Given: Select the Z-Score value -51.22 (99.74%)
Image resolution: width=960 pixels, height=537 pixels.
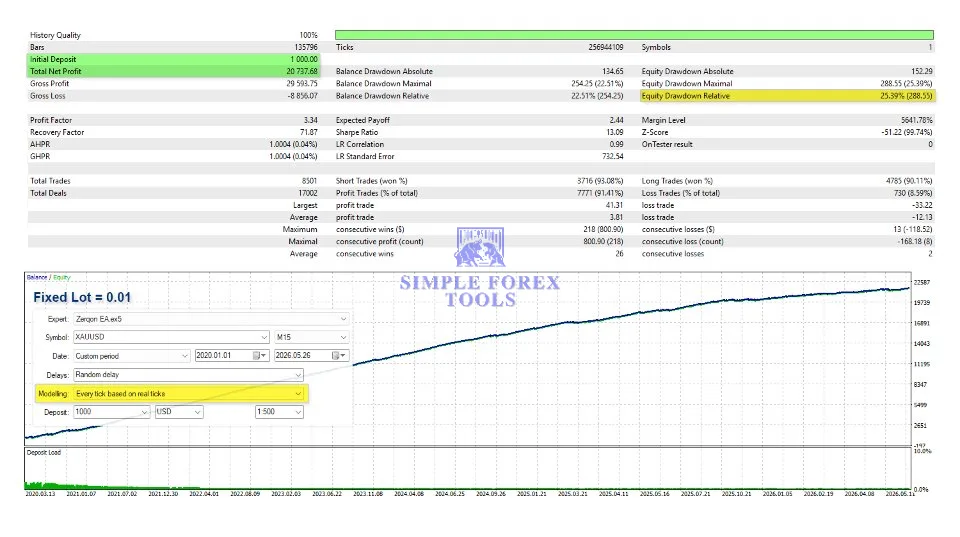Looking at the screenshot, I should (x=907, y=132).
